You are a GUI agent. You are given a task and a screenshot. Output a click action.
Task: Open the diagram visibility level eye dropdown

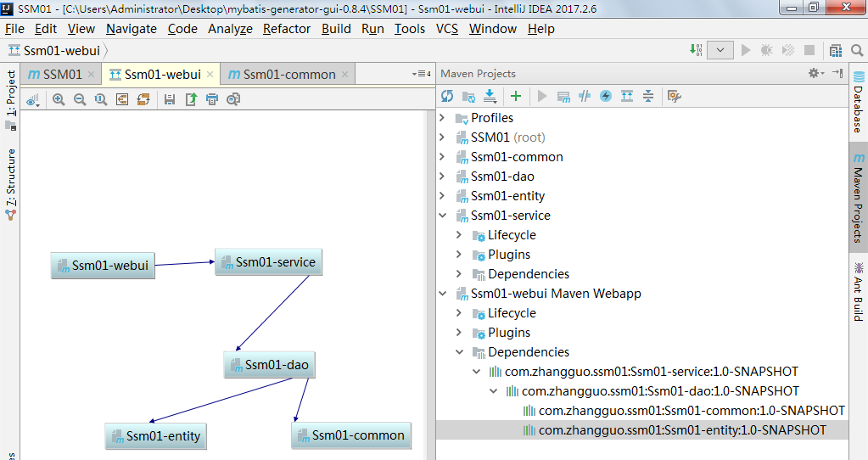(33, 99)
